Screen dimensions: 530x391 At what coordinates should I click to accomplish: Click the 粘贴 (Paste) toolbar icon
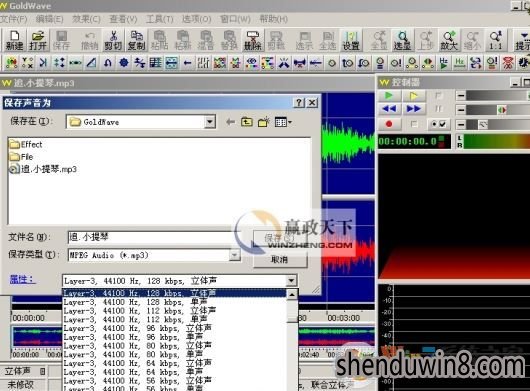159,41
